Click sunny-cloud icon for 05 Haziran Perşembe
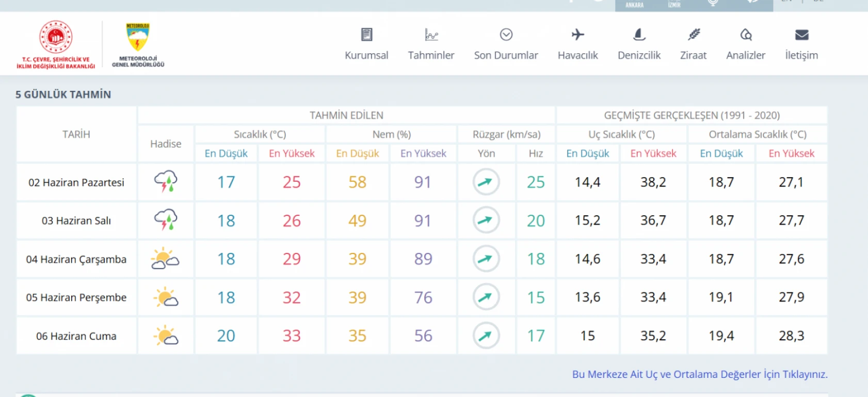The image size is (868, 397). 166,297
